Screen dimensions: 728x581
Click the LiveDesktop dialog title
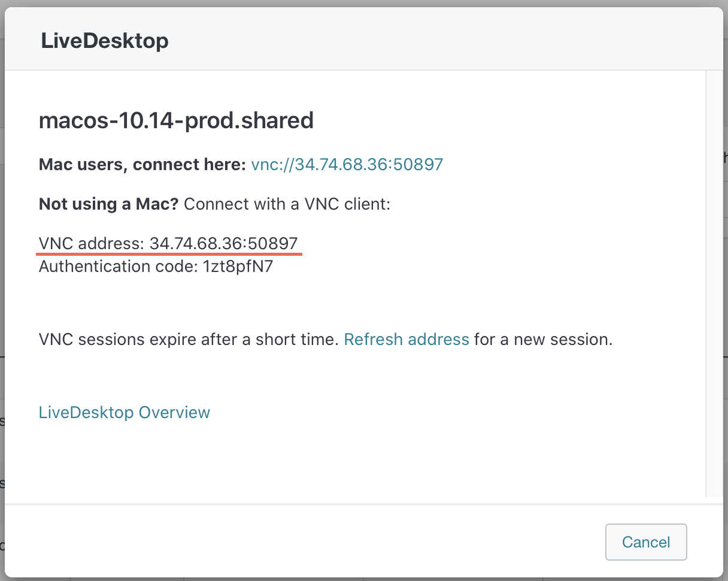point(105,41)
